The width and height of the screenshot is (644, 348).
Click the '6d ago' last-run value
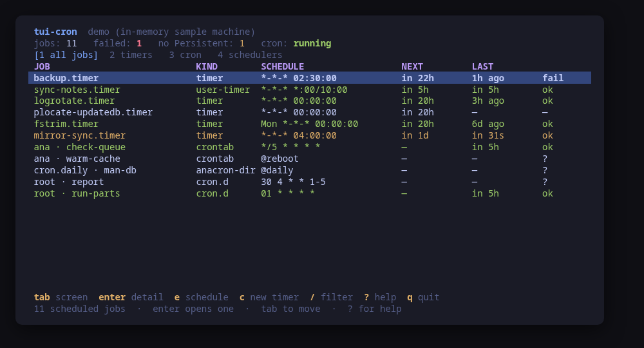(488, 124)
